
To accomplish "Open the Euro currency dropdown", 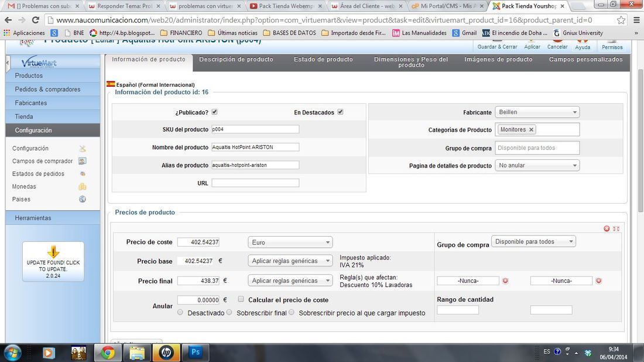I will [290, 243].
